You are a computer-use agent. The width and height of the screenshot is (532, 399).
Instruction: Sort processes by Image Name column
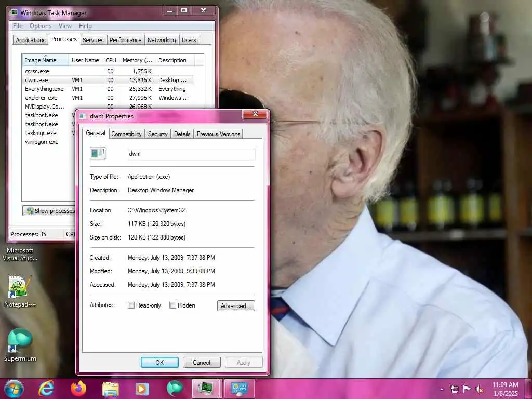(46, 60)
